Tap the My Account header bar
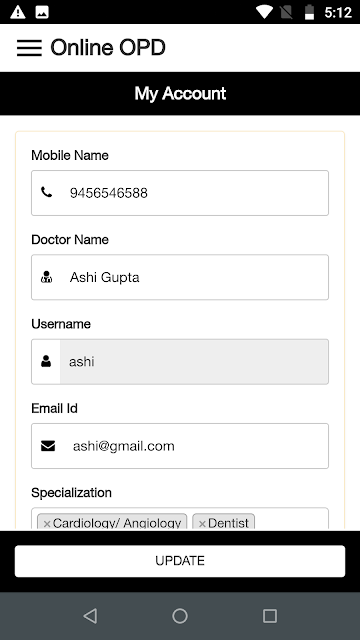 pos(180,93)
